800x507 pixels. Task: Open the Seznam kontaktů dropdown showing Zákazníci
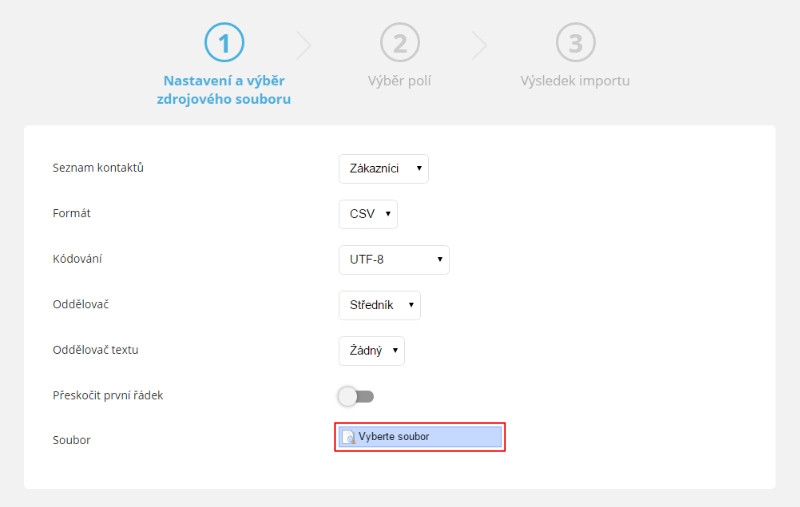tap(384, 169)
